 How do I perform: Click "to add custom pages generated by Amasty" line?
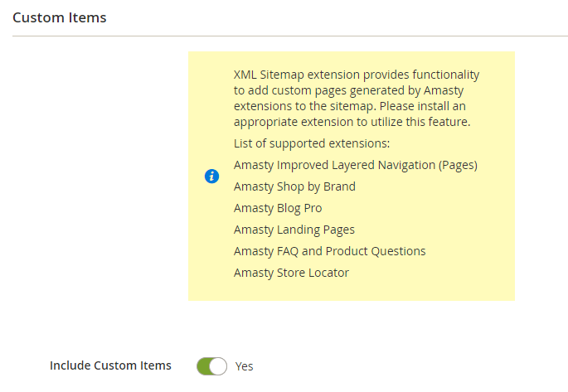point(348,90)
